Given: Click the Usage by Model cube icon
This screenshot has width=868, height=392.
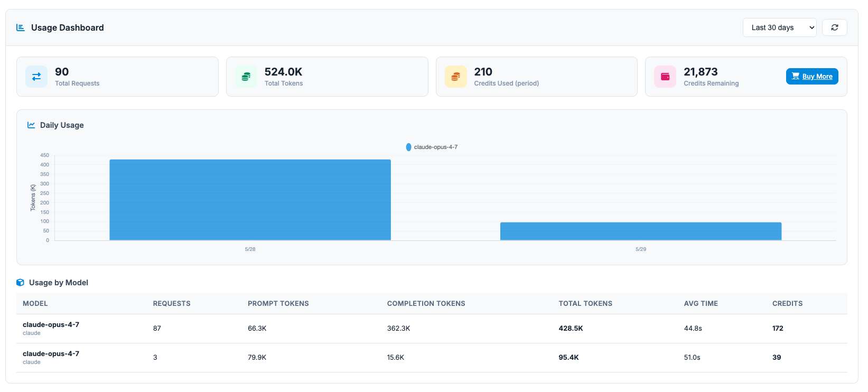Looking at the screenshot, I should (x=20, y=283).
